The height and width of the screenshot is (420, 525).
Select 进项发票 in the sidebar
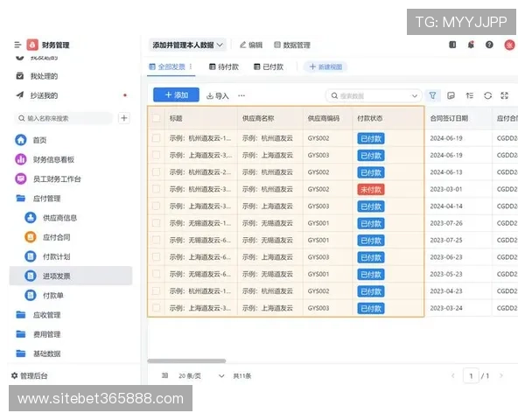click(x=71, y=276)
